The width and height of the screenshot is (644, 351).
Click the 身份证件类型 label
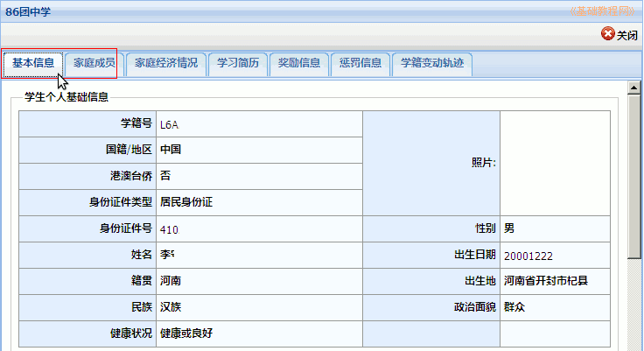tap(121, 202)
